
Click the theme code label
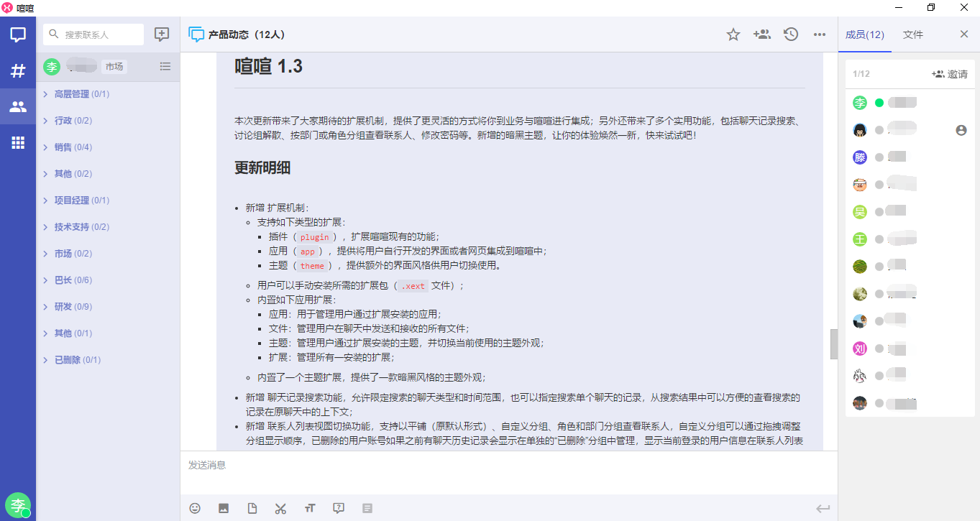coord(312,265)
